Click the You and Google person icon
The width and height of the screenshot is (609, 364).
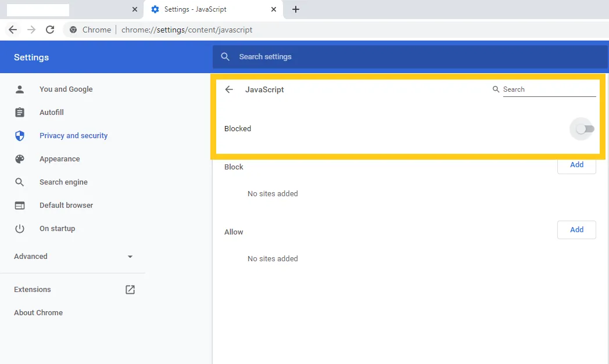point(20,89)
